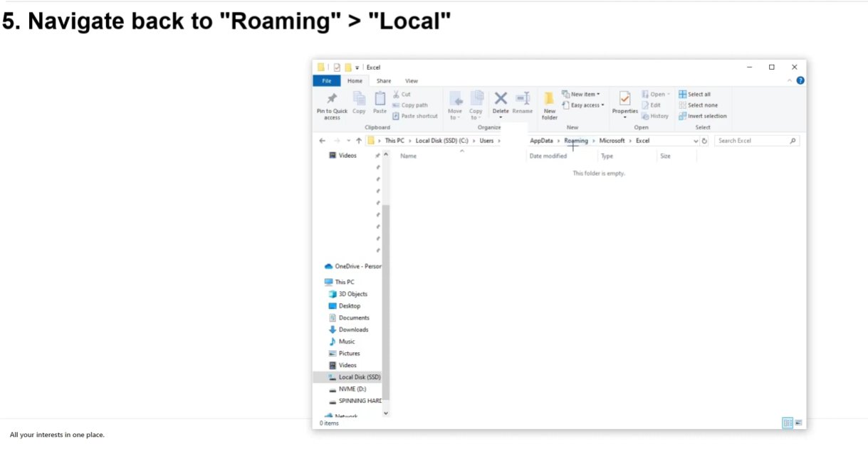Click the Edit icon in the ribbon
Screen dimensions: 868x449
[652, 105]
